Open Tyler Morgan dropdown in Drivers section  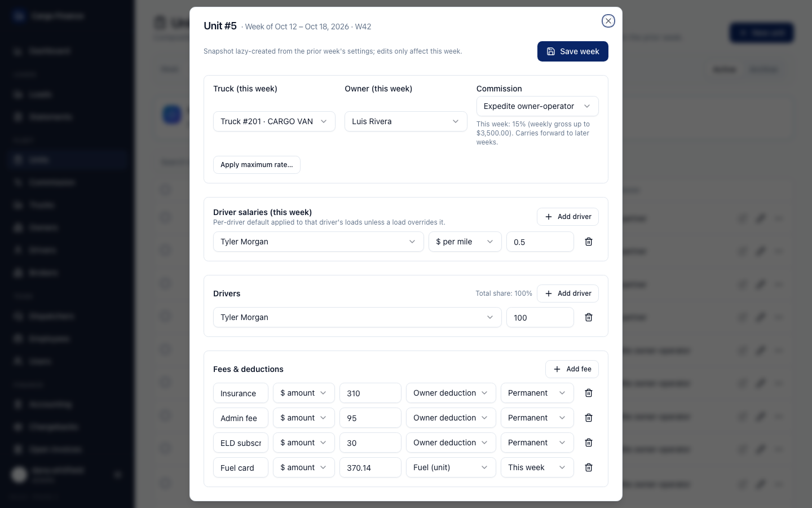[x=357, y=317]
